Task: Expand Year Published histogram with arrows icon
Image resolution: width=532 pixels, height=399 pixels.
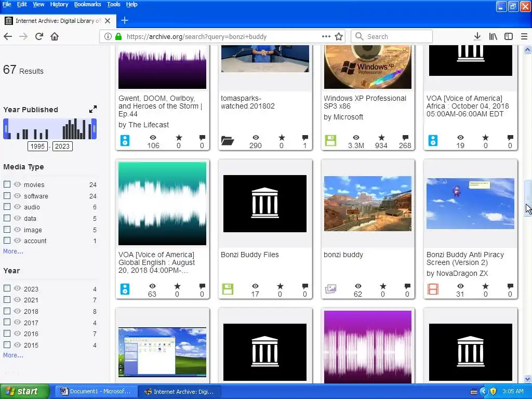Action: 92,109
